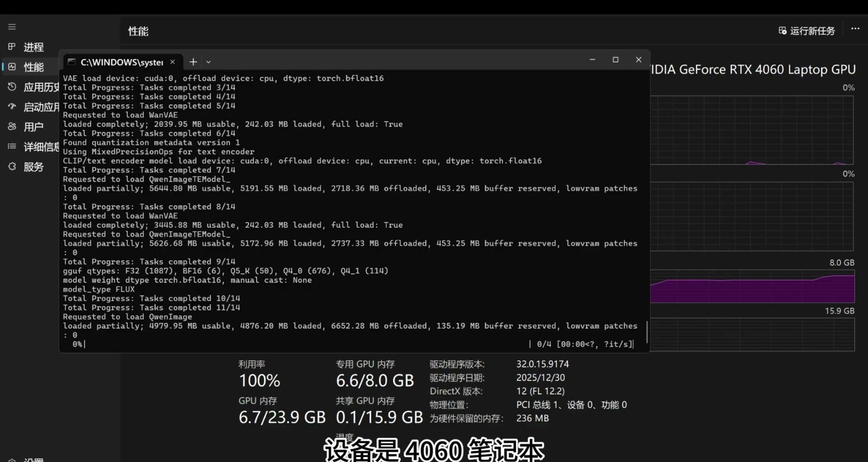
Task: Click driver date 2025/12/30
Action: pos(540,377)
